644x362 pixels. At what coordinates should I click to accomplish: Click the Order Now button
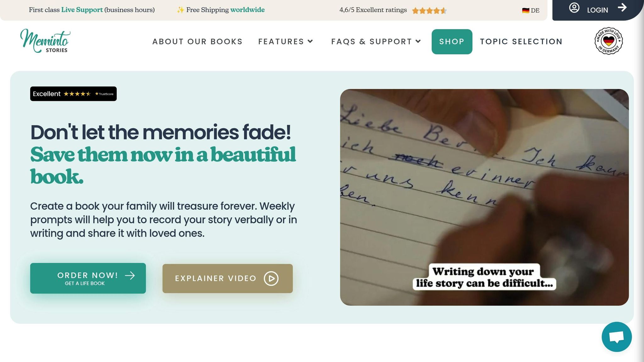[88, 278]
